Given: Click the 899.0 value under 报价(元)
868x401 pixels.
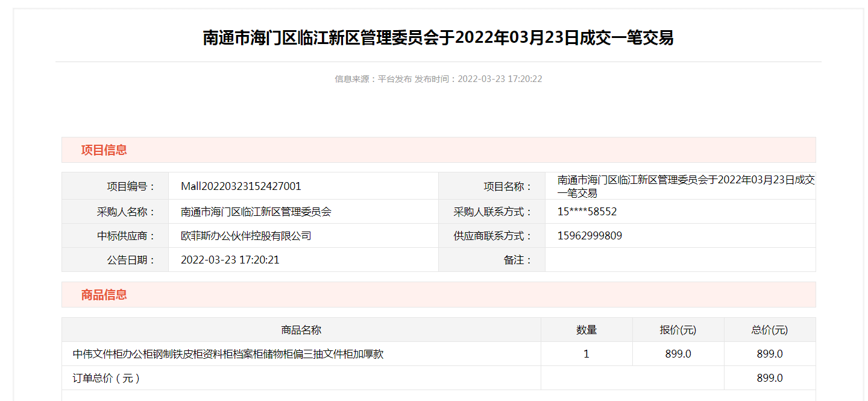Looking at the screenshot, I should click(678, 354).
